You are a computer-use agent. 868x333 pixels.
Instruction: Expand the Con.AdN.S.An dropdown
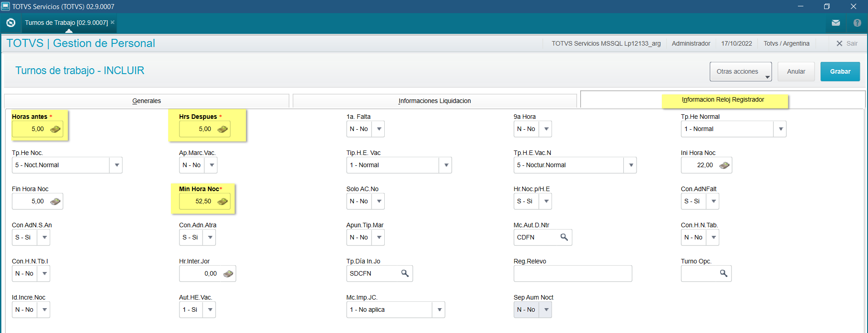coord(44,237)
